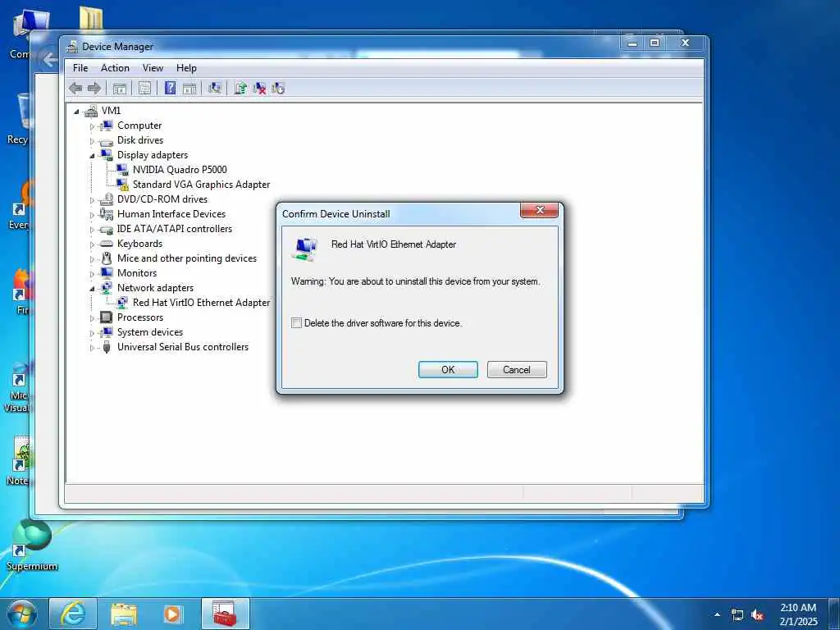This screenshot has height=630, width=840.
Task: Click the Human Interface Devices category icon
Action: click(x=106, y=214)
